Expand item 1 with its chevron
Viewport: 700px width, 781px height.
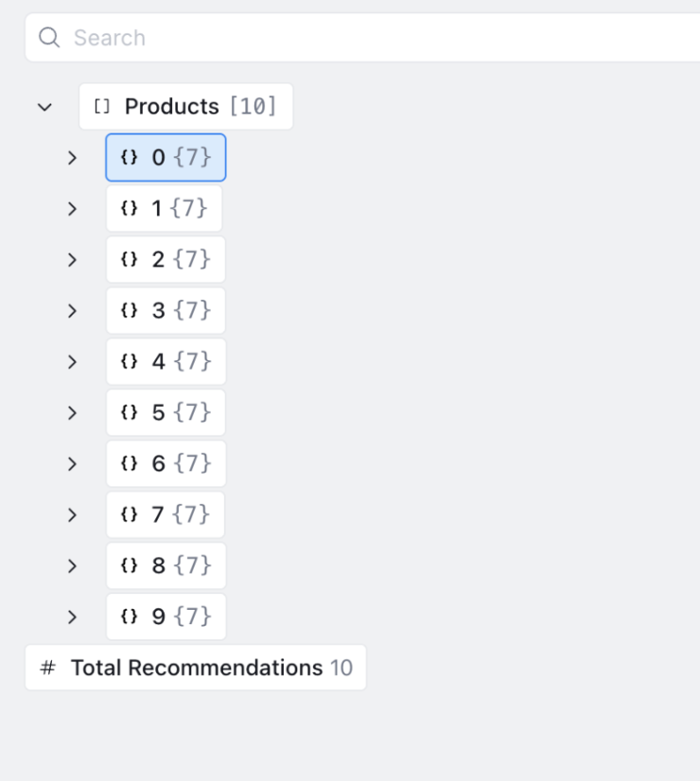tap(72, 209)
